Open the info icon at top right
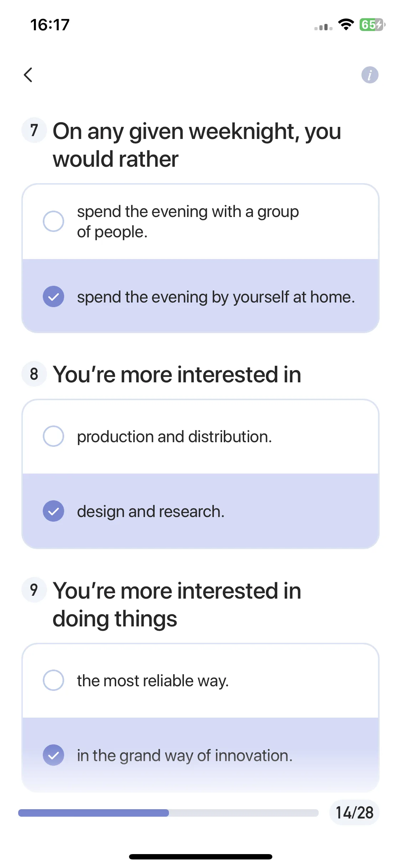The height and width of the screenshot is (868, 401). click(370, 75)
